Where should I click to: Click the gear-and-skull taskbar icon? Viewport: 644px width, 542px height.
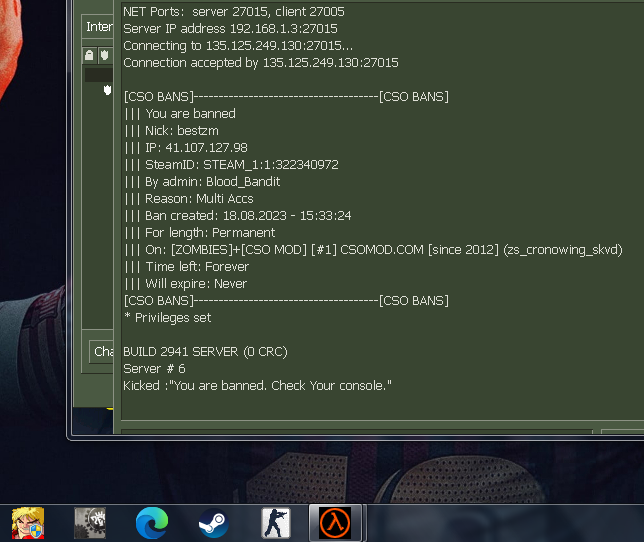[90, 523]
